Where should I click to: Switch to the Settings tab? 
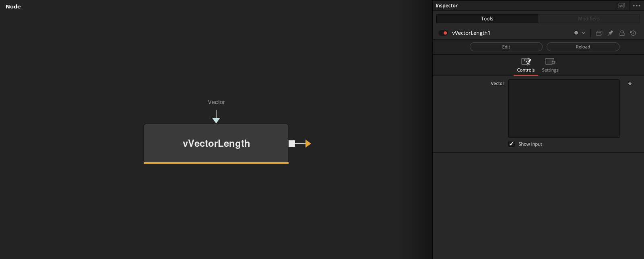pos(550,66)
